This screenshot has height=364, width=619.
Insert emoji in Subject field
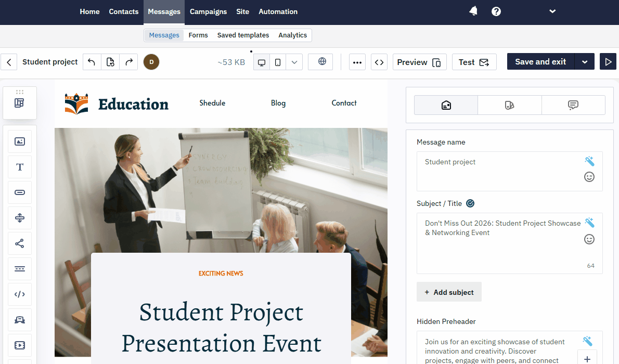click(589, 239)
